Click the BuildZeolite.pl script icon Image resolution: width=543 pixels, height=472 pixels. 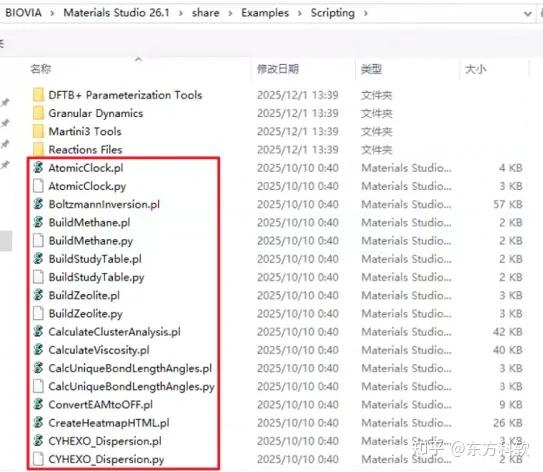click(38, 295)
